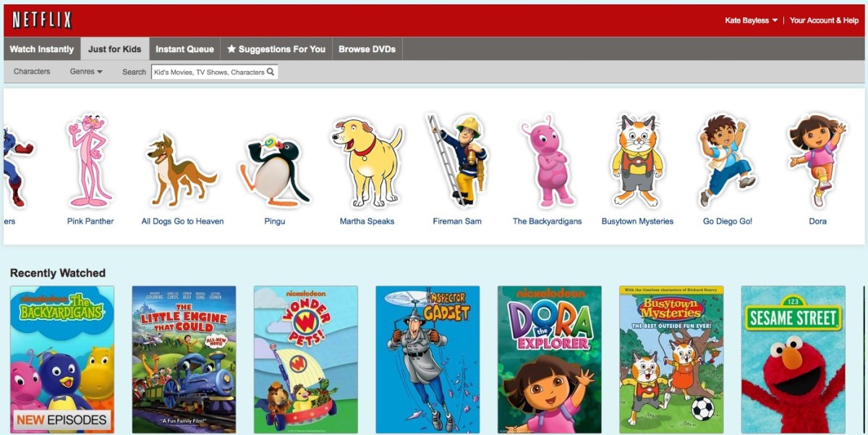The image size is (868, 435).
Task: Choose the Busytown Mysteries cat icon
Action: pos(637,161)
